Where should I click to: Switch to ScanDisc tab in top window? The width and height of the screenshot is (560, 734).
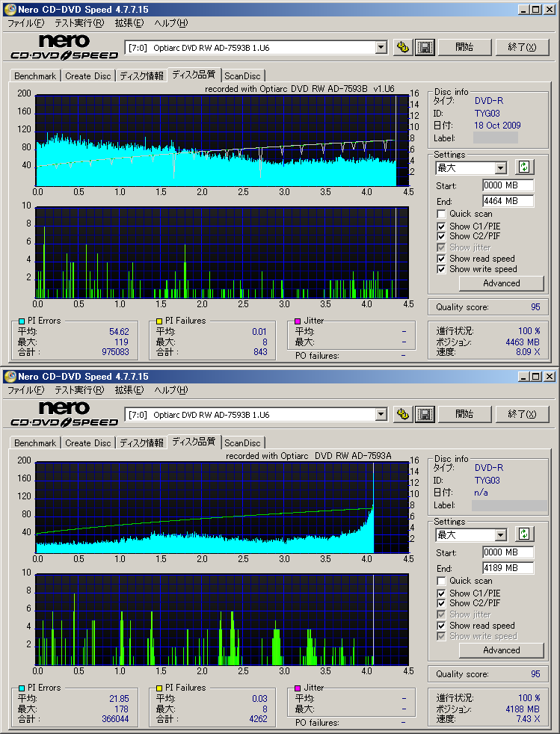click(x=242, y=75)
